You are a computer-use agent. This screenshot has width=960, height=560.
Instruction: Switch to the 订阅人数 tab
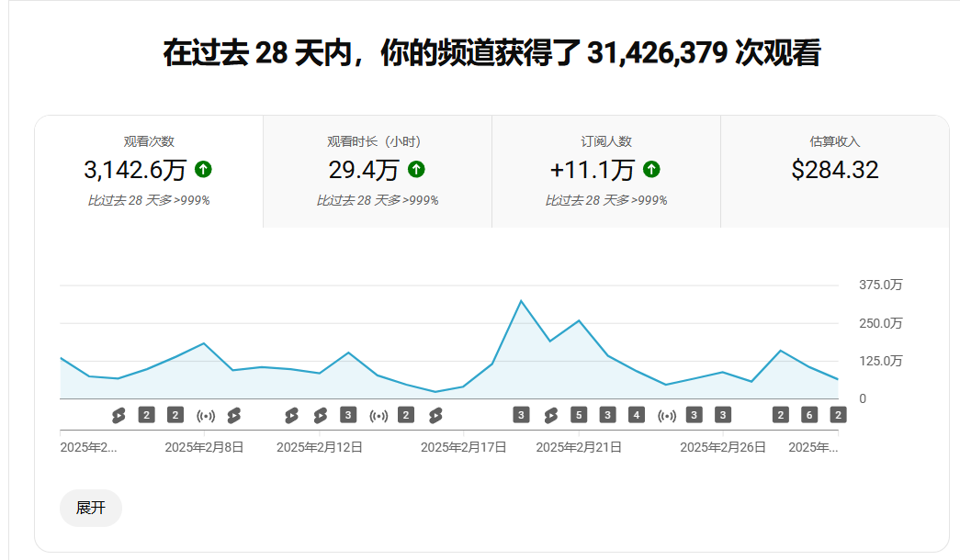pyautogui.click(x=606, y=172)
